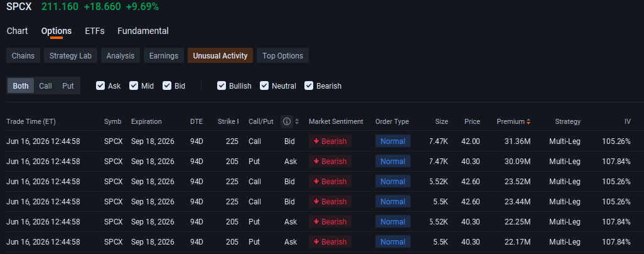Click the Order Type column header
The width and height of the screenshot is (644, 254).
(x=392, y=121)
